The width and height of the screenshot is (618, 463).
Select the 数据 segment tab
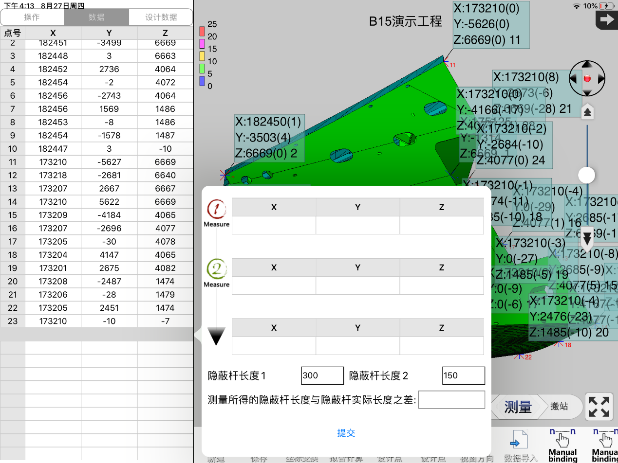96,17
